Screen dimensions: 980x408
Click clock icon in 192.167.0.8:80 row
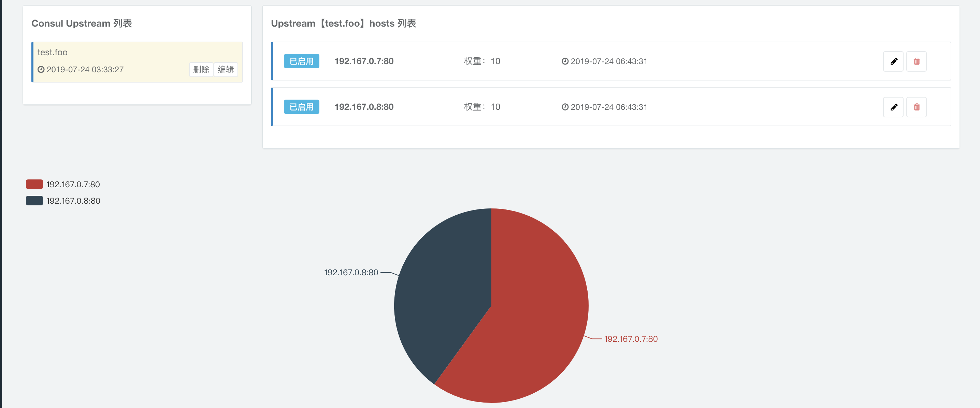click(x=565, y=107)
